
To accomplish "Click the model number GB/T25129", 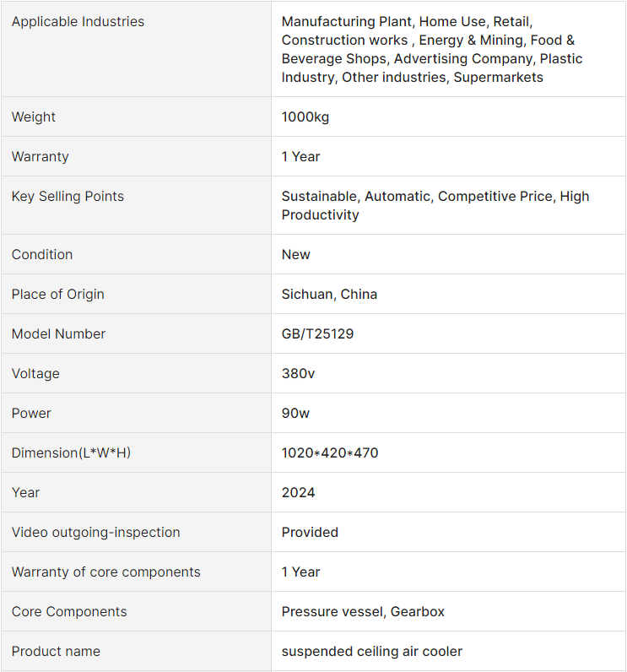I will [x=317, y=334].
